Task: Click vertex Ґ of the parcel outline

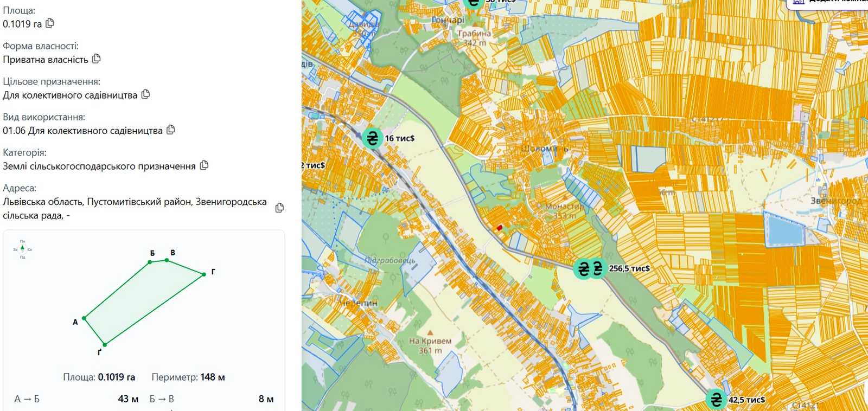Action: [105, 345]
